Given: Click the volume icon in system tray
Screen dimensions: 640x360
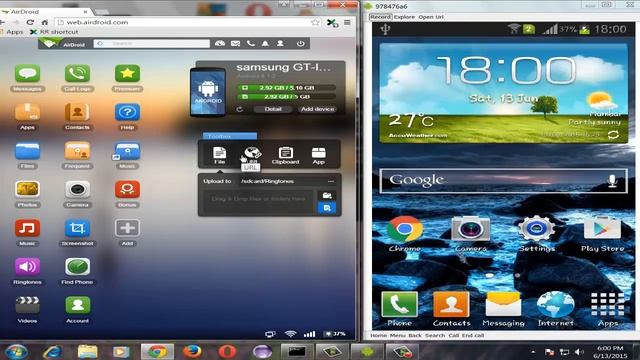Looking at the screenshot, I should click(578, 351).
